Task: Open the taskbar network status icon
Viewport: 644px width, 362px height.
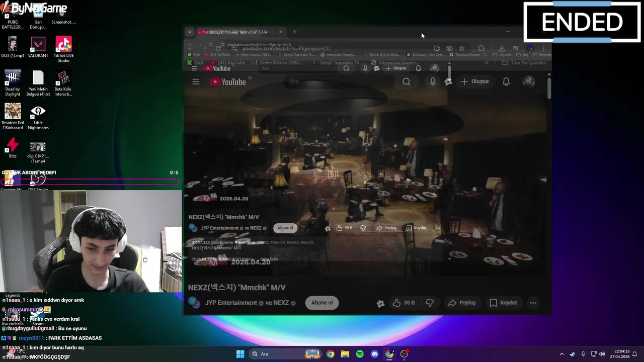Action: click(x=594, y=354)
